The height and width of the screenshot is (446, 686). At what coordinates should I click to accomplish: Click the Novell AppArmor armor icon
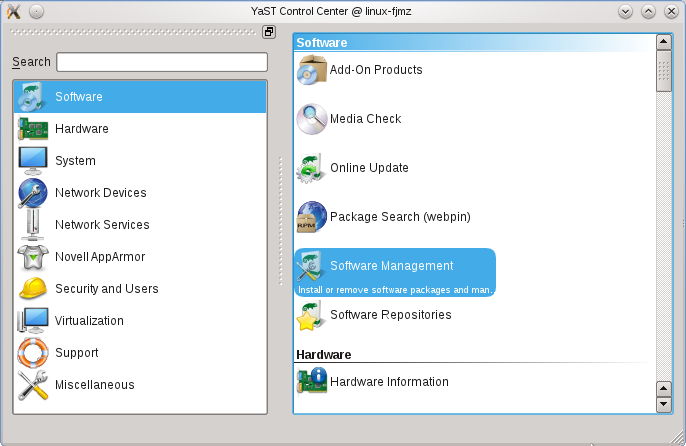pos(33,256)
